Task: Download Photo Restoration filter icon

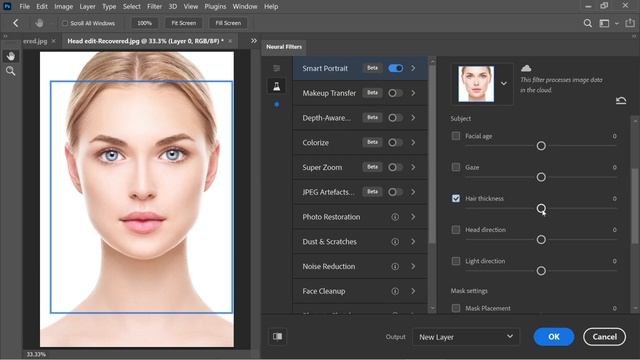Action: [395, 217]
